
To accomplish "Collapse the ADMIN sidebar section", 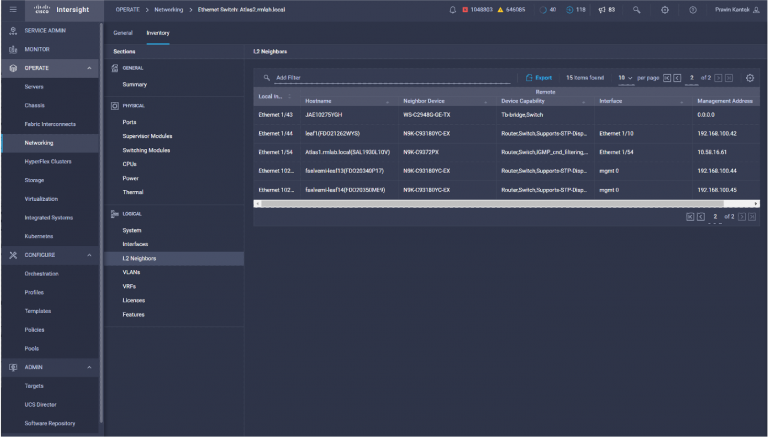I will [x=89, y=367].
